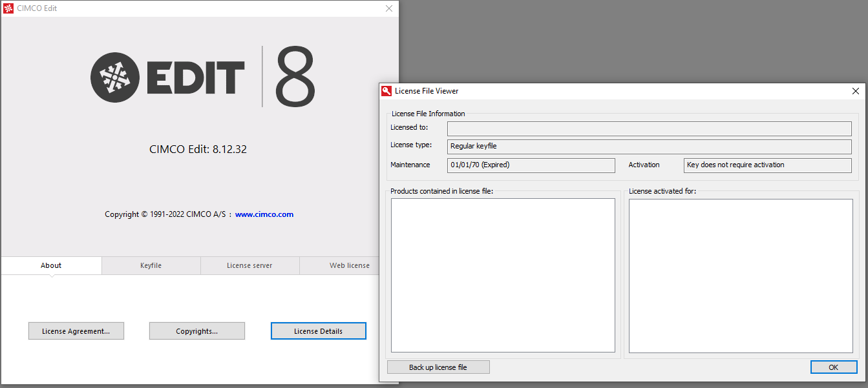The width and height of the screenshot is (868, 388).
Task: Click the Maintenance date field
Action: click(x=531, y=165)
